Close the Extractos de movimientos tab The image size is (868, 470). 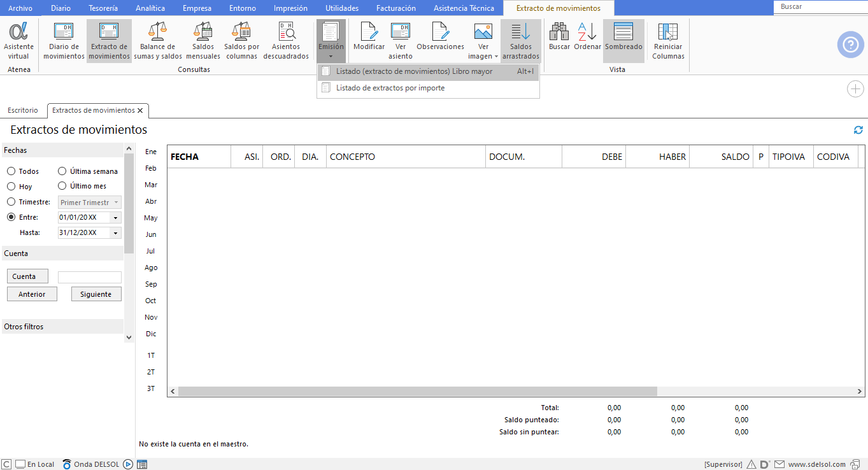pos(140,110)
